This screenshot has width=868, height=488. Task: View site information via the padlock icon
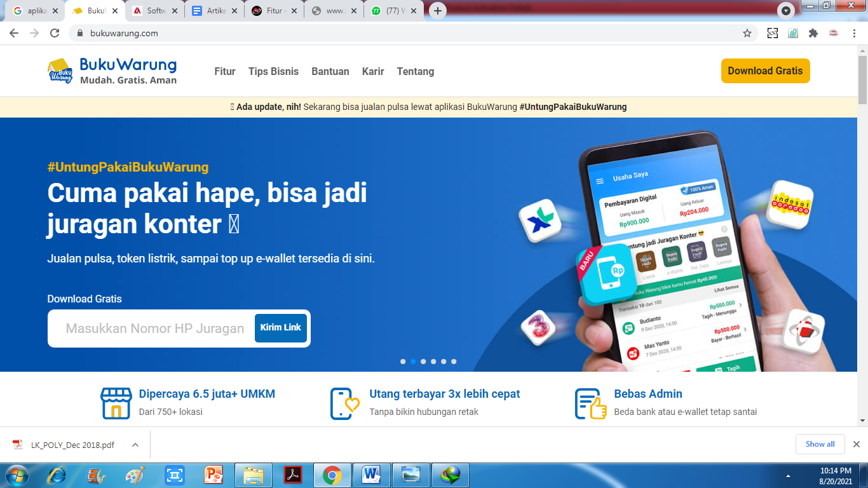(80, 33)
